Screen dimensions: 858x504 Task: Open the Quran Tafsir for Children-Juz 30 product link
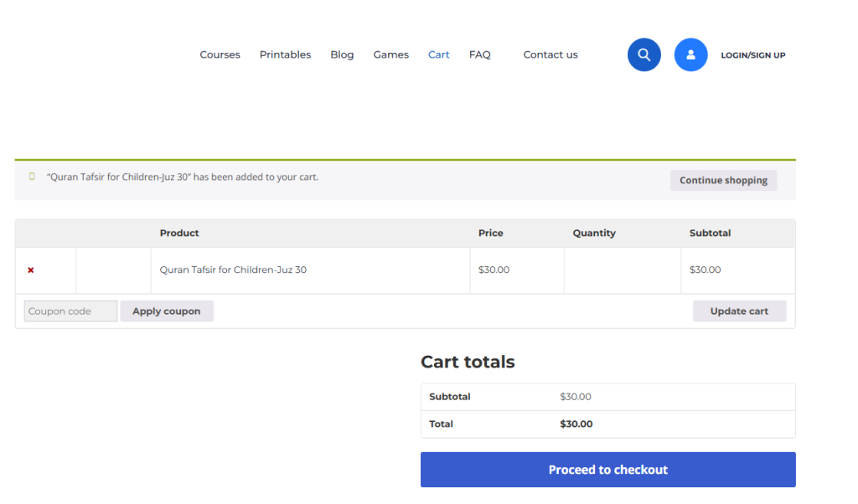233,270
